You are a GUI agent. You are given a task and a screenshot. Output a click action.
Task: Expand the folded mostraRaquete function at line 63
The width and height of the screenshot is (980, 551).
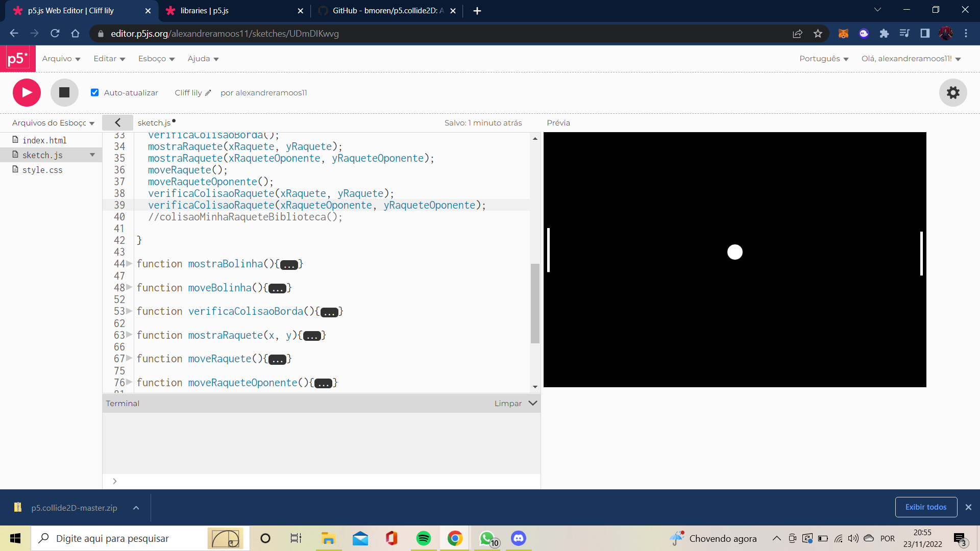point(129,335)
